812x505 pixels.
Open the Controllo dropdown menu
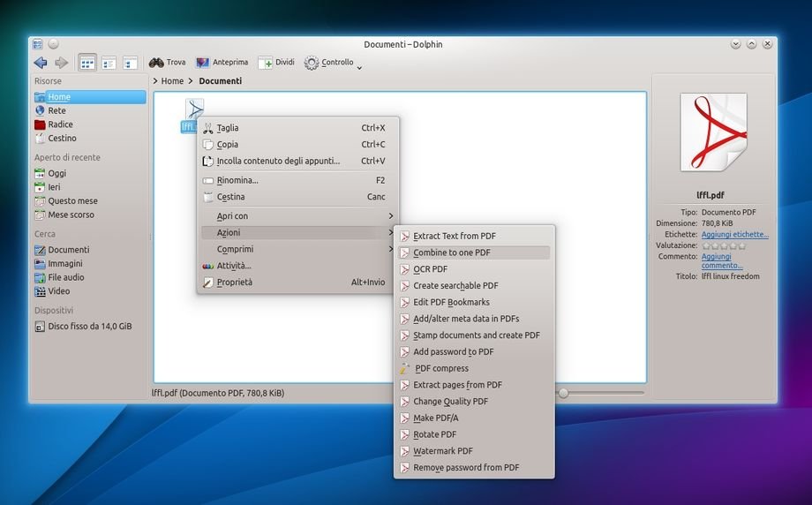[333, 63]
